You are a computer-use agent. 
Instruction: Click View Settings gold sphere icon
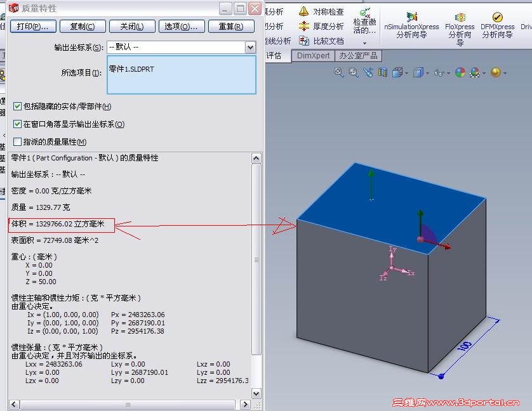coord(496,72)
